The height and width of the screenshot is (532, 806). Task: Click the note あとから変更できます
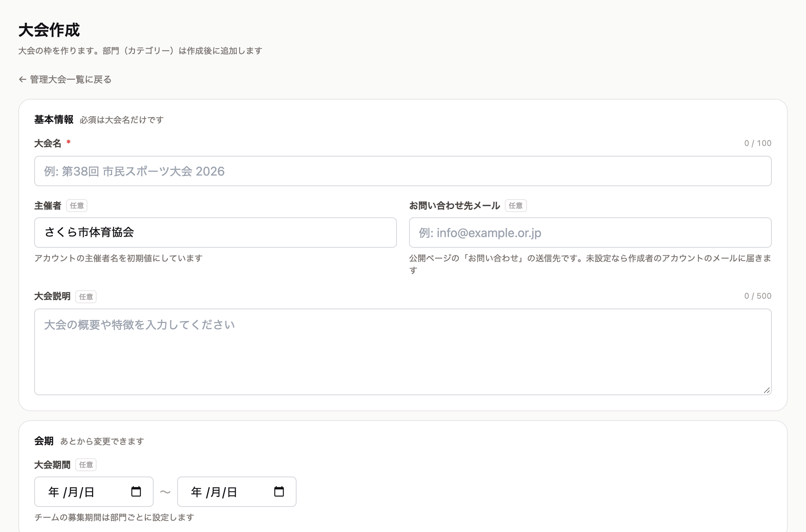click(x=102, y=441)
